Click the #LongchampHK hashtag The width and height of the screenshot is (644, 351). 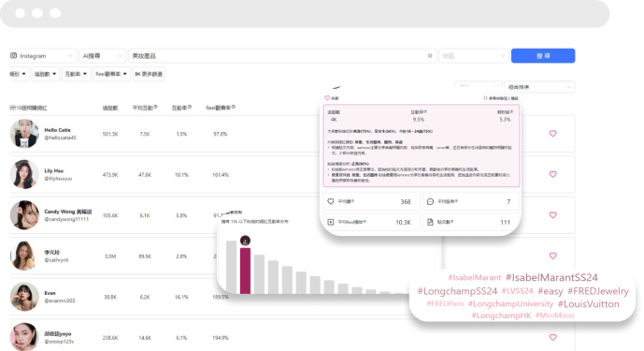[x=501, y=315]
